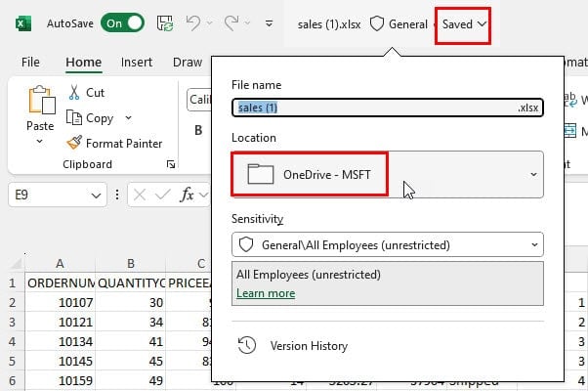Select column A header
588x391 pixels.
[x=60, y=263]
